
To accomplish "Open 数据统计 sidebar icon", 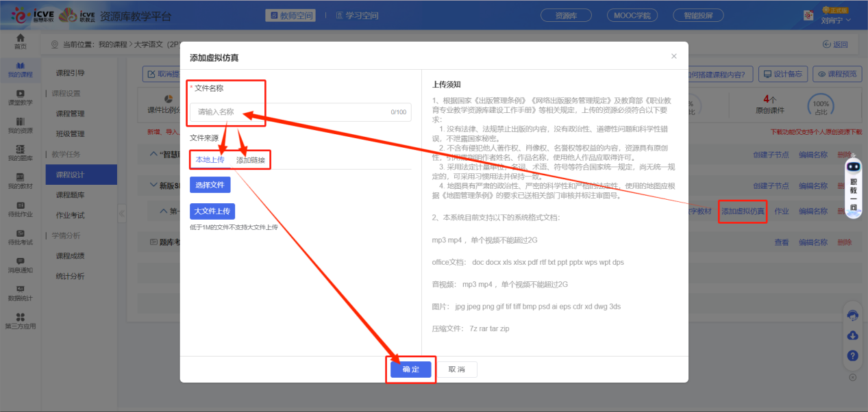I will pos(20,293).
